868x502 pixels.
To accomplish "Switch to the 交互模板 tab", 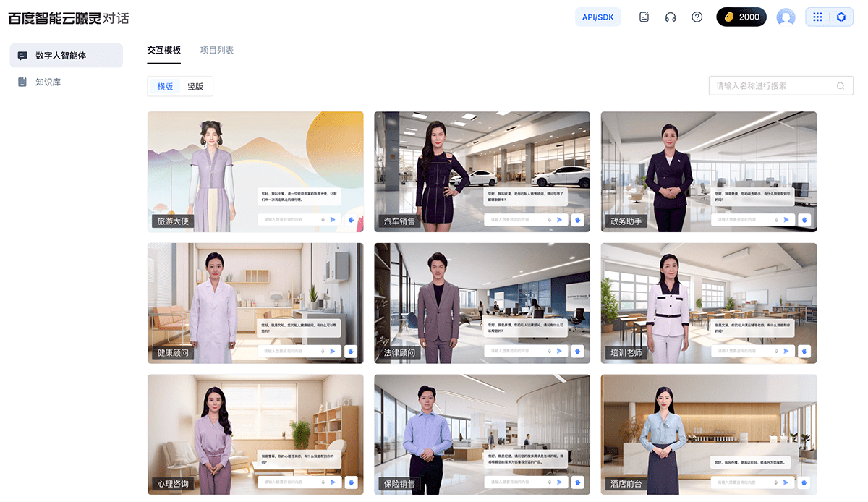I will [163, 50].
